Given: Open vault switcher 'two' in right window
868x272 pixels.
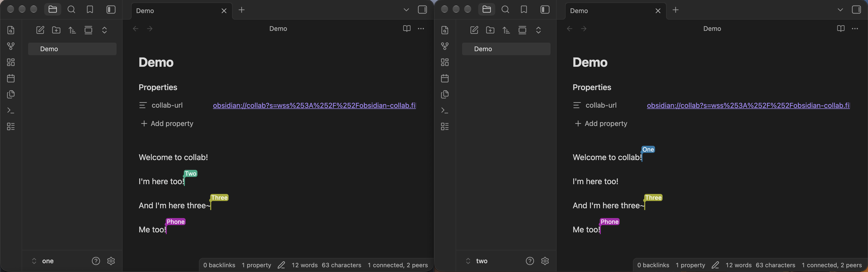Looking at the screenshot, I should (477, 261).
